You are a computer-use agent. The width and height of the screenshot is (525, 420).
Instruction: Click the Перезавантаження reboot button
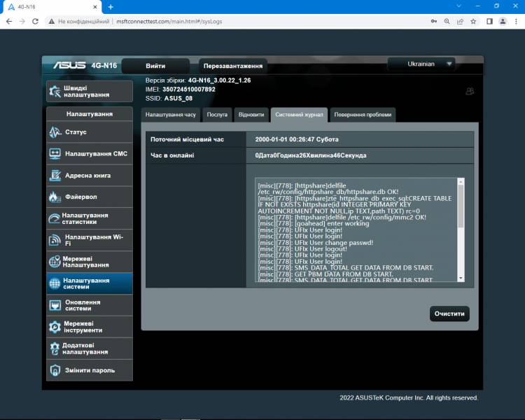pyautogui.click(x=233, y=66)
